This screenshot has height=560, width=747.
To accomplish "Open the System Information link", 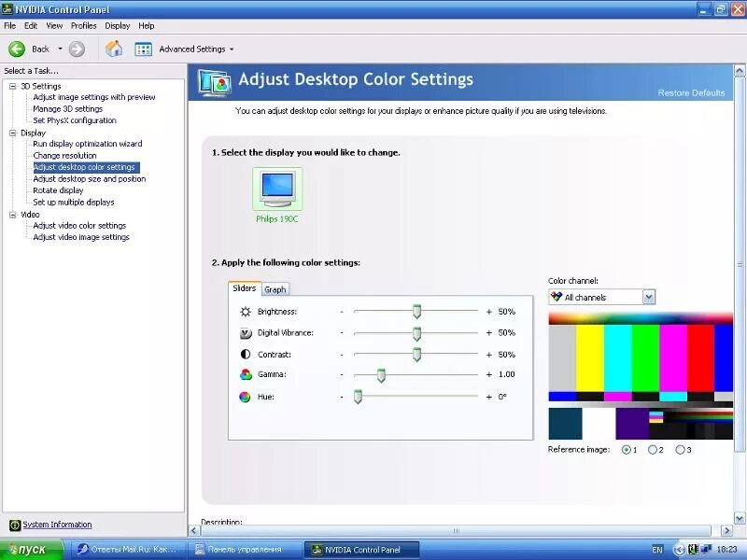I will pos(57,525).
